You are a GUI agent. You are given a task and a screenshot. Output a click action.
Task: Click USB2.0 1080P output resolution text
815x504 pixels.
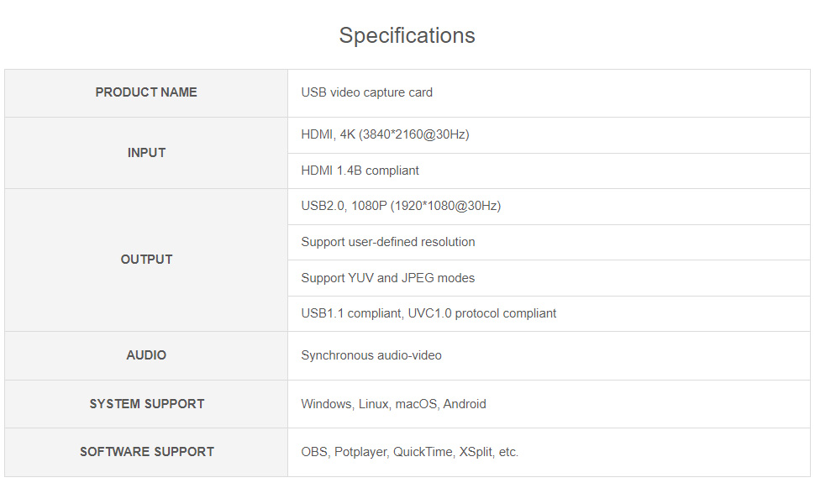(401, 206)
